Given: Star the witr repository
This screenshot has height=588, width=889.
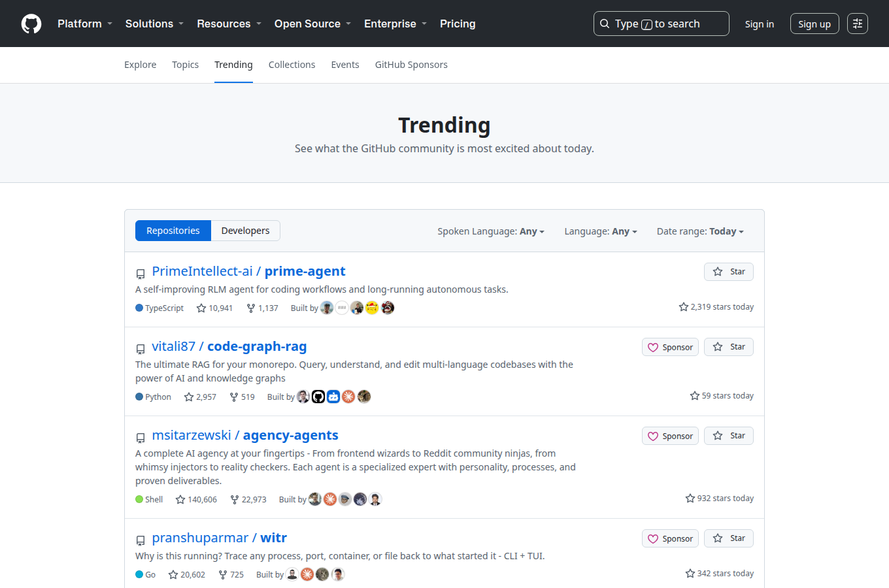Looking at the screenshot, I should (x=729, y=538).
